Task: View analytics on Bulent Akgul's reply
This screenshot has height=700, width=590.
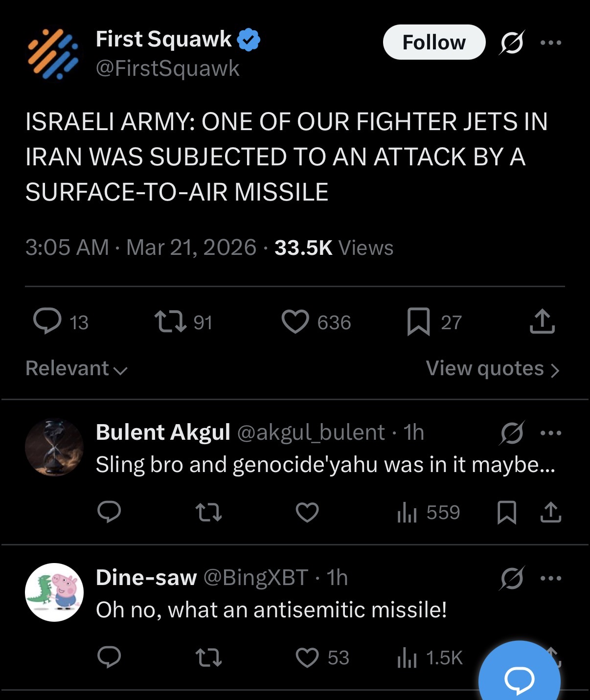Action: 407,513
